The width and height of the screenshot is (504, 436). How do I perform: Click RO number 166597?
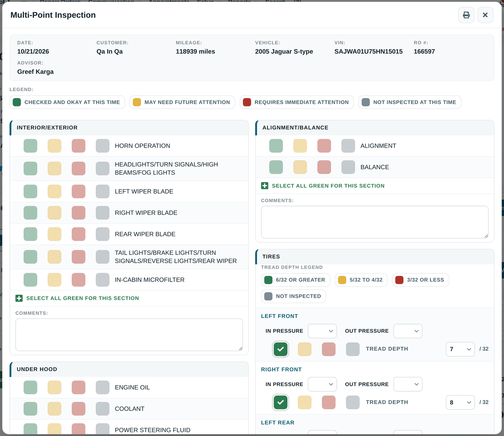coord(424,51)
